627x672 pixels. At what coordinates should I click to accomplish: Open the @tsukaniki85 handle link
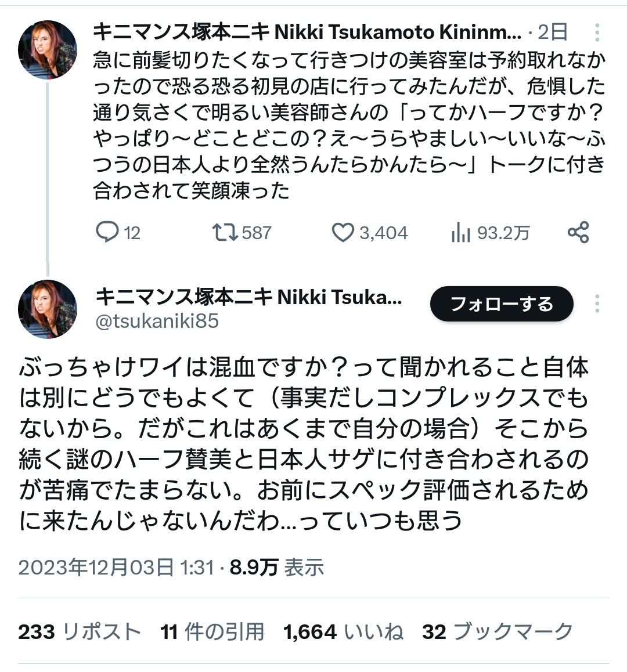[157, 321]
